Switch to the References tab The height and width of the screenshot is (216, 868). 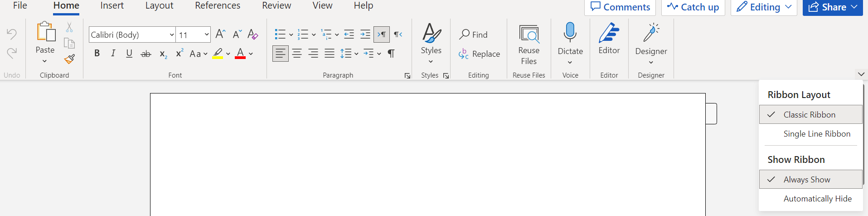point(218,6)
